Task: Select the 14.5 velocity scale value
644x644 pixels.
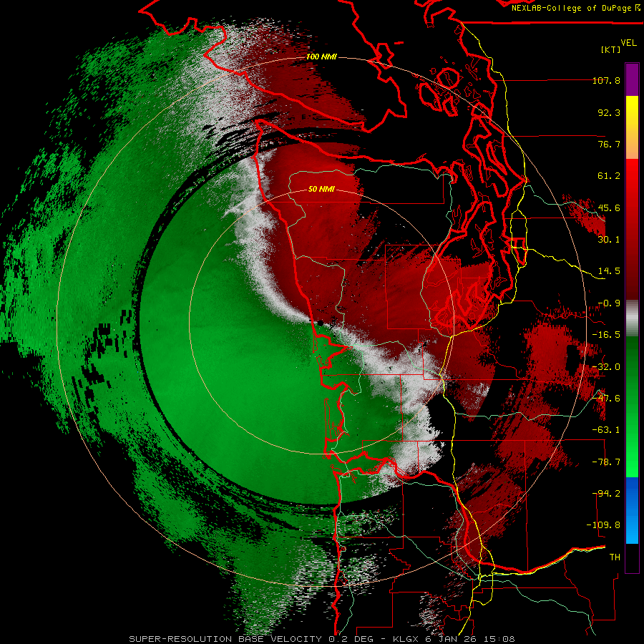Action: [x=609, y=271]
